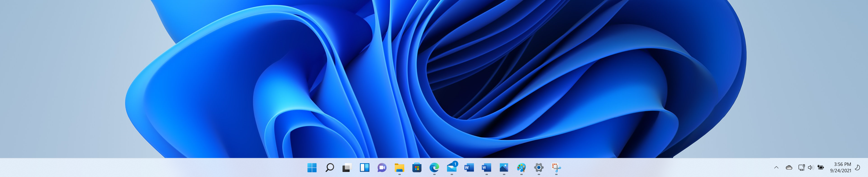Image resolution: width=868 pixels, height=177 pixels.
Task: Launch the Word icon beside Mail
Action: (469, 167)
